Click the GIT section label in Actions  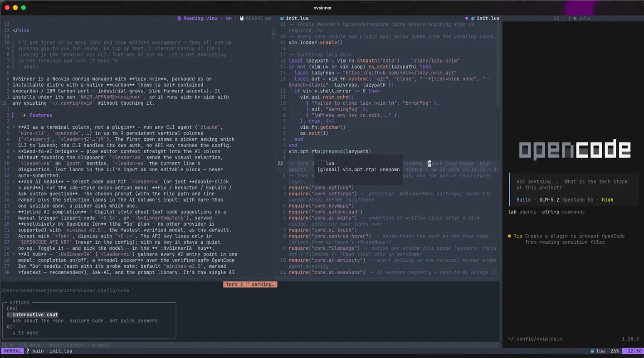(x=11, y=327)
